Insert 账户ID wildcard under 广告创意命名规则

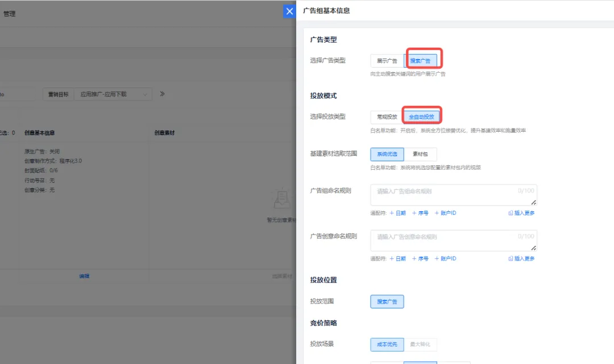(x=446, y=258)
